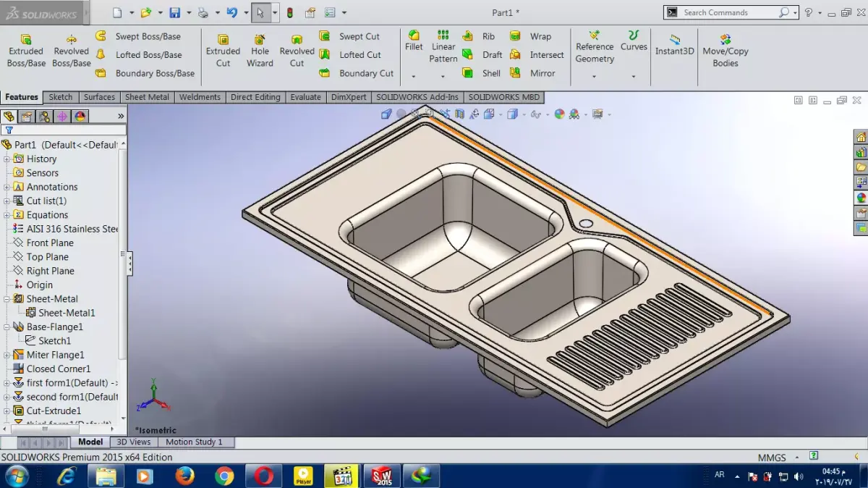Choose the Swept Cut tool
This screenshot has width=868, height=488.
tap(349, 36)
